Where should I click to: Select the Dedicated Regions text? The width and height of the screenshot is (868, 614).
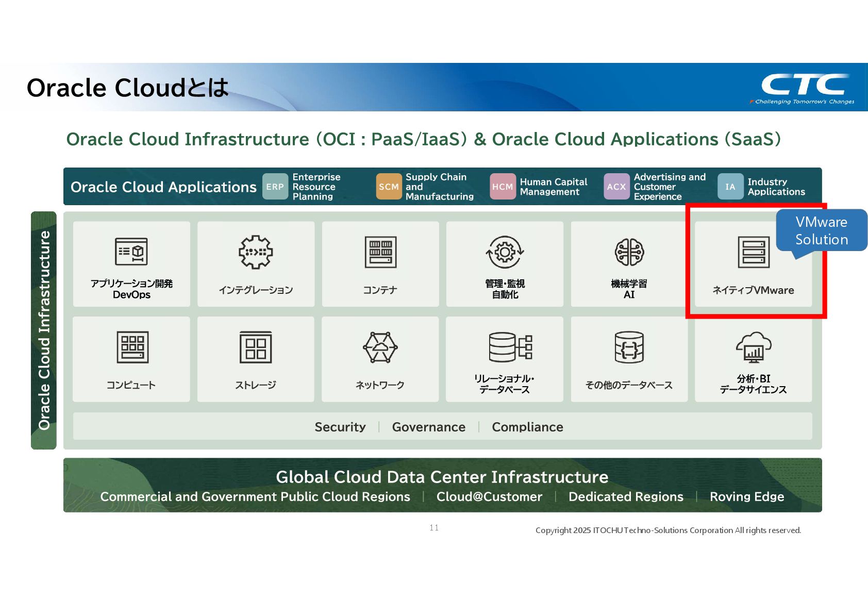click(626, 496)
